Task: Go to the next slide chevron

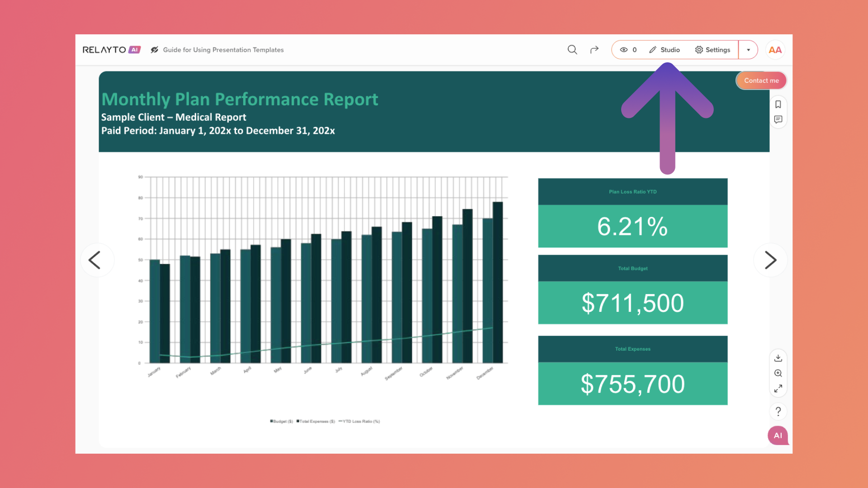Action: point(770,260)
